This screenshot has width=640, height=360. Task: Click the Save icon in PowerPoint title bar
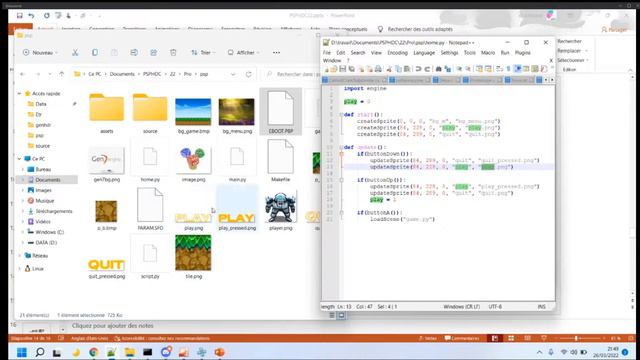click(x=19, y=16)
